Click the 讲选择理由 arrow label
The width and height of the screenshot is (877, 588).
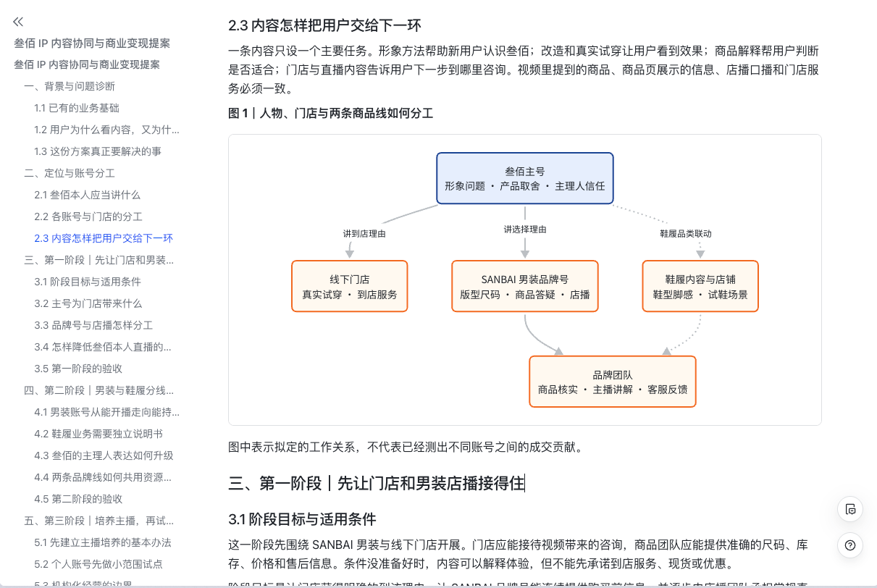(525, 229)
